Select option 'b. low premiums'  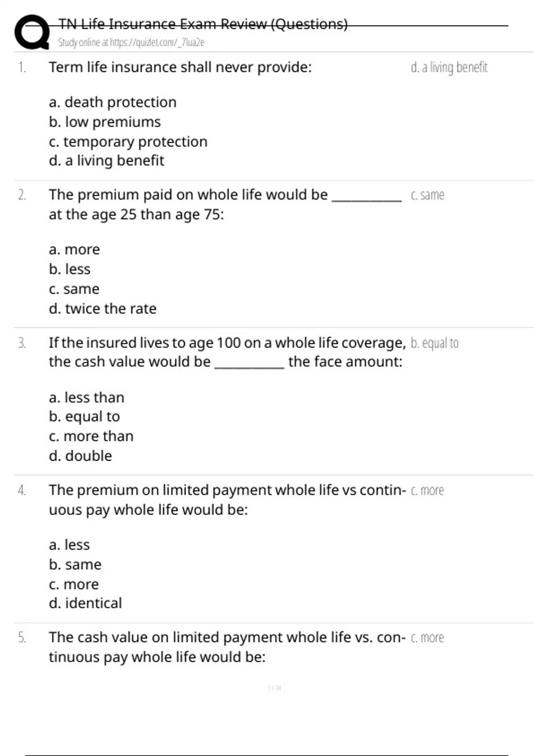(105, 122)
